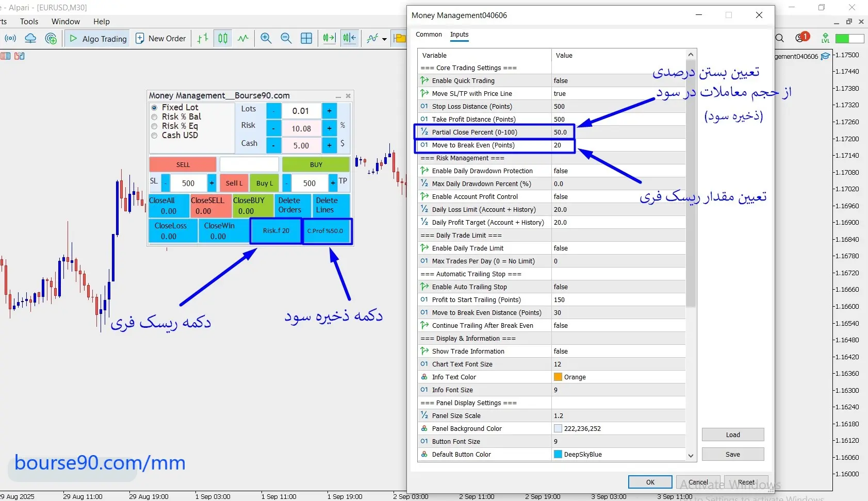Image resolution: width=868 pixels, height=501 pixels.
Task: Switch chart to bar chart icon
Action: click(203, 38)
